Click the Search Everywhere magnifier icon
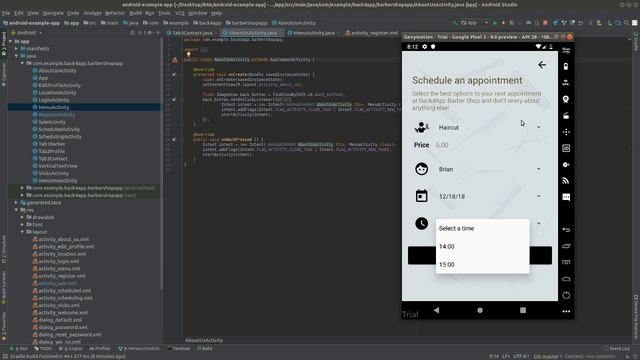The height and width of the screenshot is (360, 640). (626, 23)
